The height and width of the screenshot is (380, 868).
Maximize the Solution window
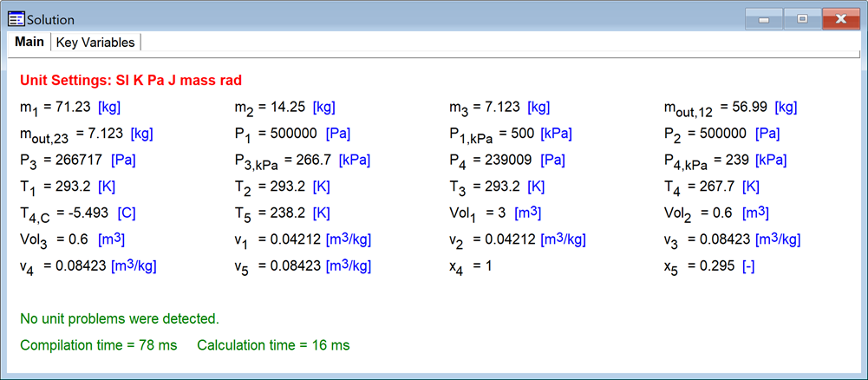pos(803,19)
